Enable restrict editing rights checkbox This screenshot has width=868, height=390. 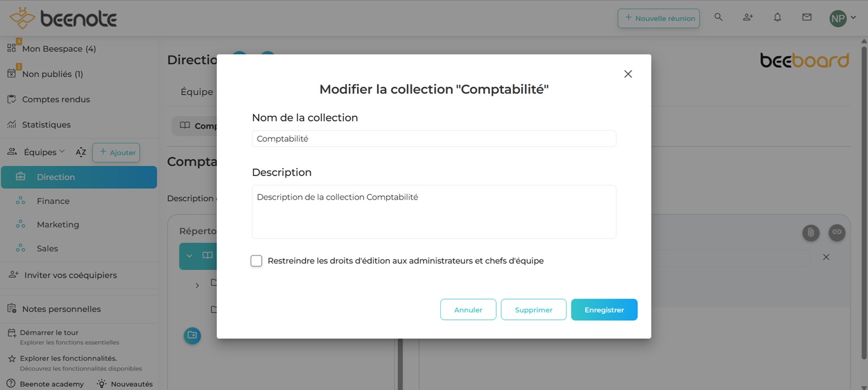[x=256, y=261]
